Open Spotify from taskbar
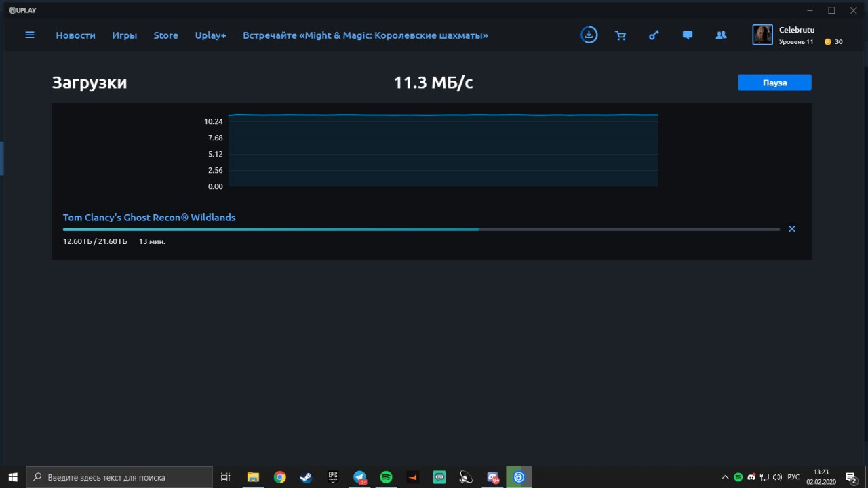This screenshot has width=868, height=488. [x=386, y=477]
